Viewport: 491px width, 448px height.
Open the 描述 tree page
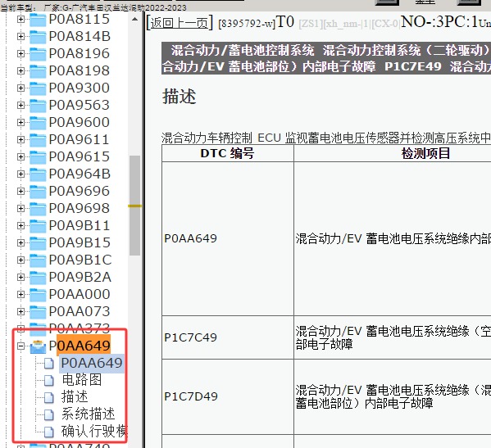[75, 398]
